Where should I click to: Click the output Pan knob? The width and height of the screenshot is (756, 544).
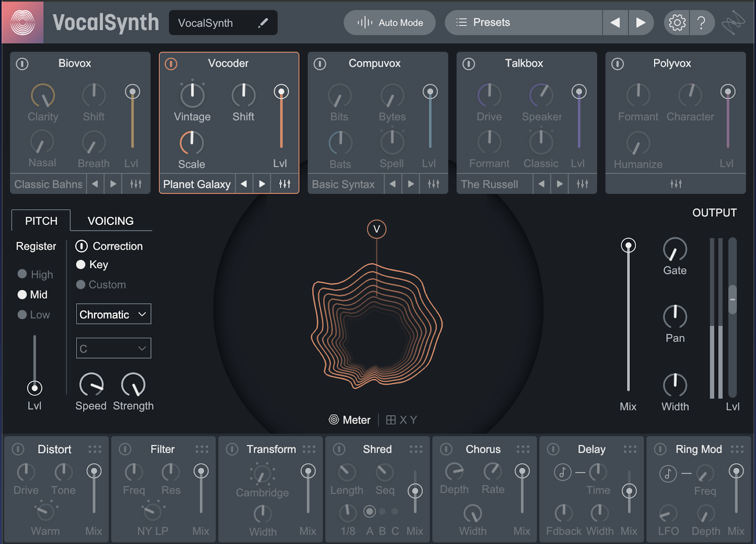coord(675,316)
